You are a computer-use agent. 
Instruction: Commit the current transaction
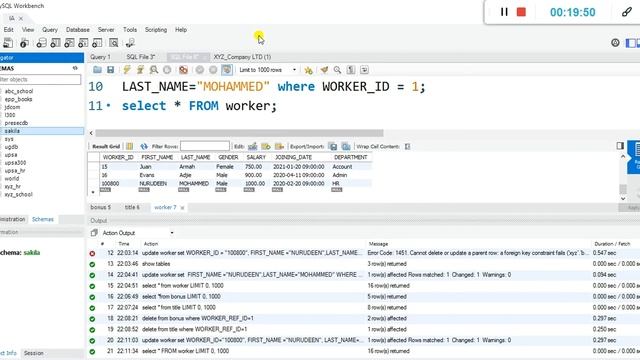click(200, 70)
